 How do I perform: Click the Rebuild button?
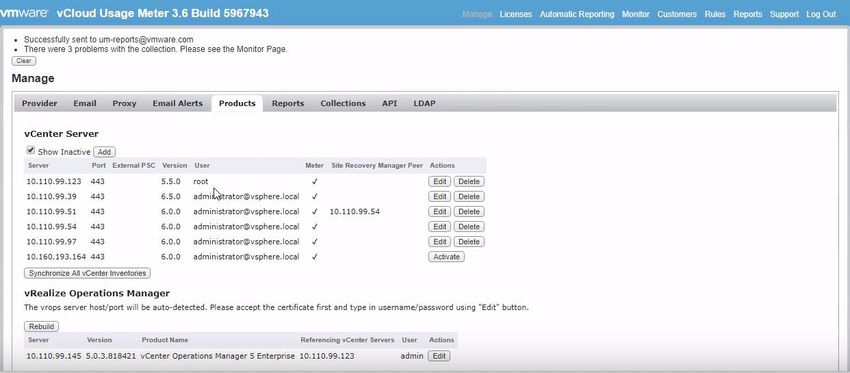pos(41,327)
